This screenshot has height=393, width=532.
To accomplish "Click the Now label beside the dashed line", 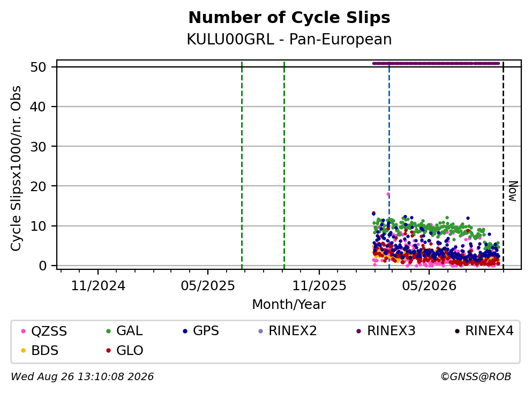I will click(513, 191).
